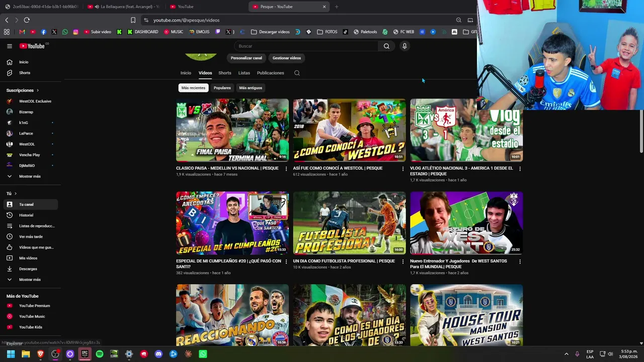Play Futbolista Profesional video thumbnail
The width and height of the screenshot is (644, 362).
350,223
